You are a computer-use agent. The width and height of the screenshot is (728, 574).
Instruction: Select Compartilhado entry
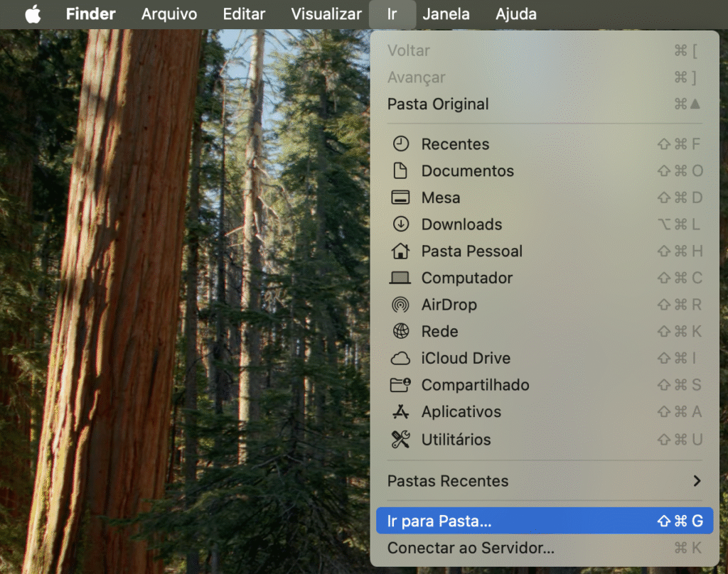(544, 385)
